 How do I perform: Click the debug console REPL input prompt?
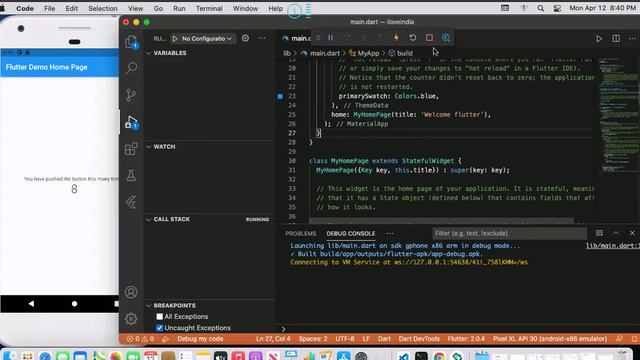[x=457, y=329]
